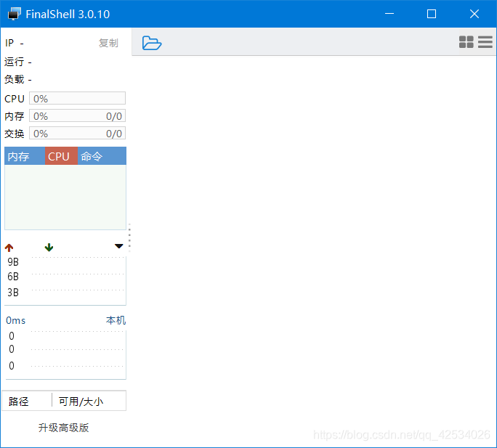Click the 负载 load label
Viewport: 497px width, 448px height.
15,79
